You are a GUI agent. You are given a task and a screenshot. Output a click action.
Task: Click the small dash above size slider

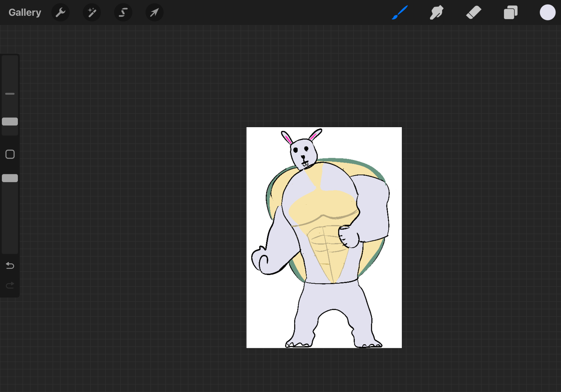coord(10,94)
